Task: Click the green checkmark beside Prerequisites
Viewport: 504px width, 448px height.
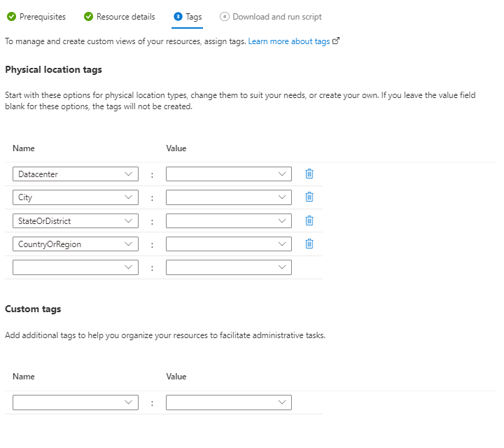Action: click(12, 17)
